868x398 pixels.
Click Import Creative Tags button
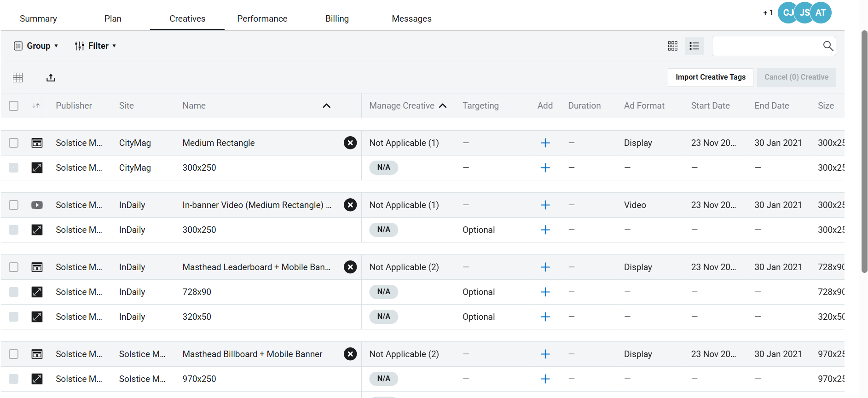click(710, 77)
